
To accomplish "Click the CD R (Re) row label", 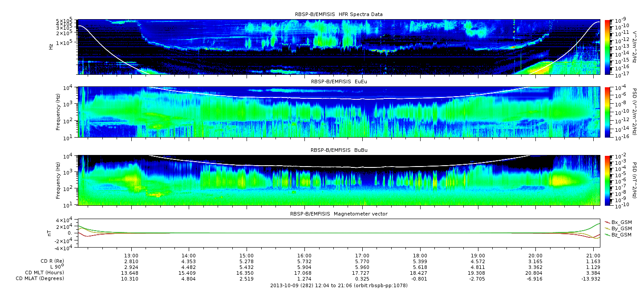I will [x=49, y=261].
